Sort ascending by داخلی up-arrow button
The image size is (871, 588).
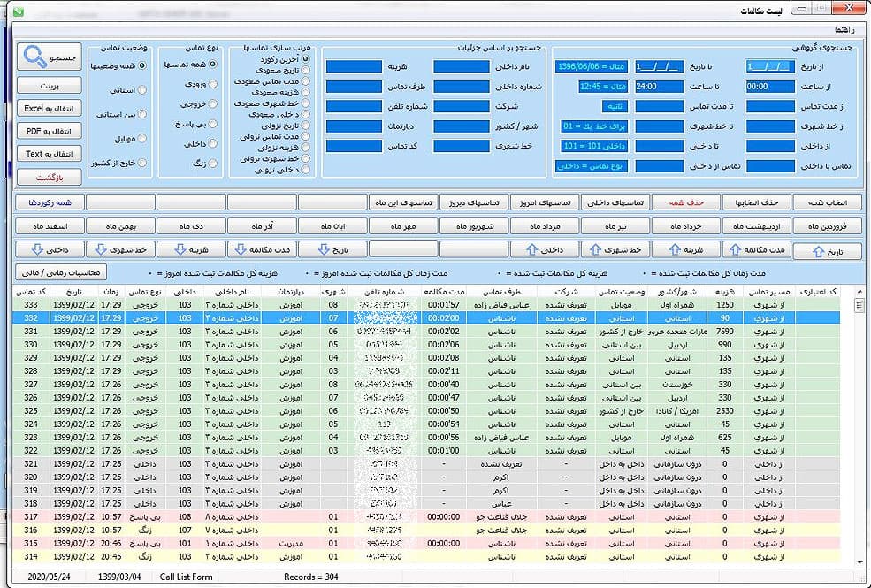point(545,250)
